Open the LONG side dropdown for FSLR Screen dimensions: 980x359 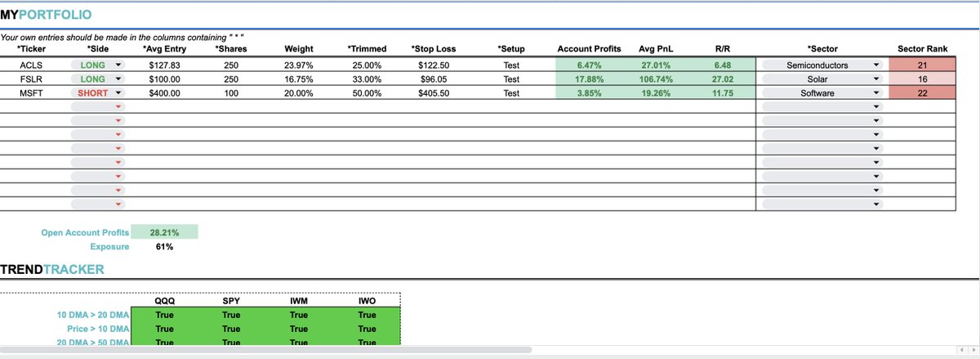pos(97,79)
